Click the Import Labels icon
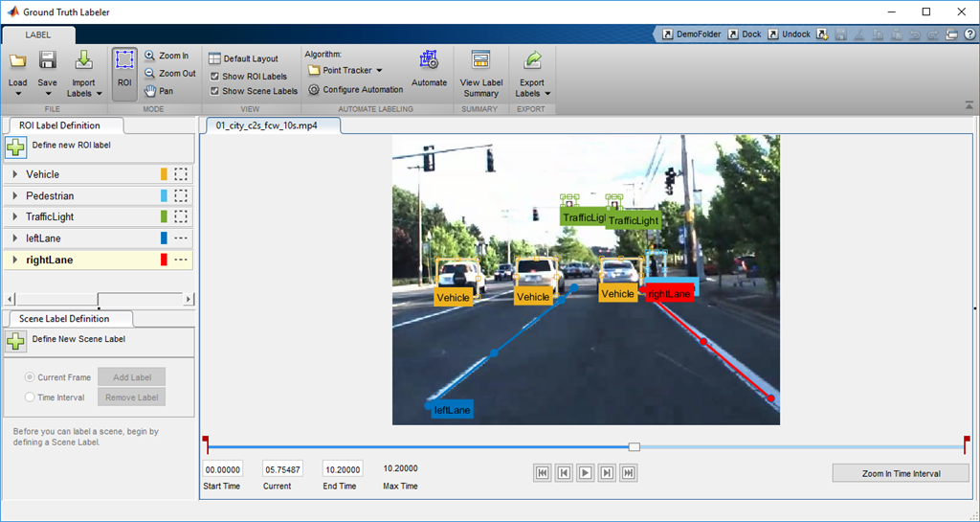The image size is (980, 522). (84, 60)
